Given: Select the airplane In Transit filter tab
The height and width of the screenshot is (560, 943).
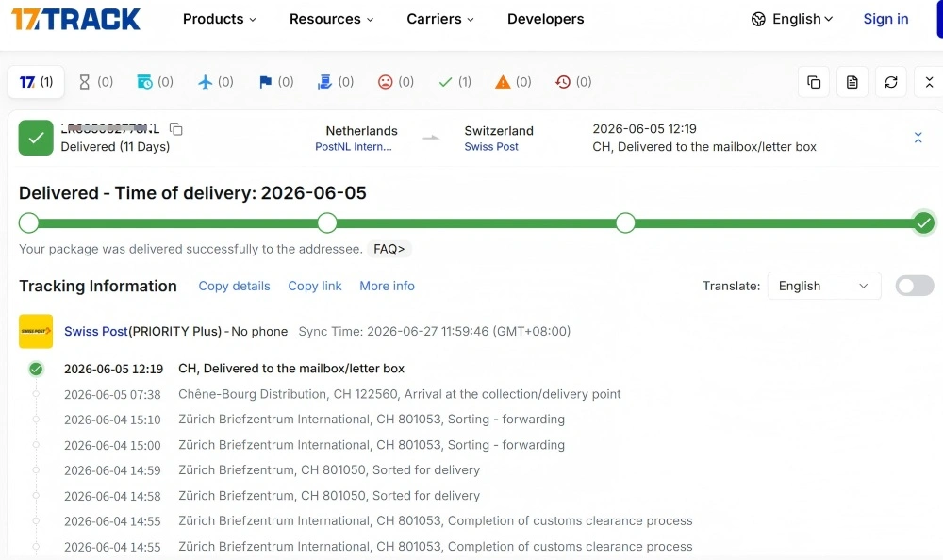Looking at the screenshot, I should click(215, 82).
